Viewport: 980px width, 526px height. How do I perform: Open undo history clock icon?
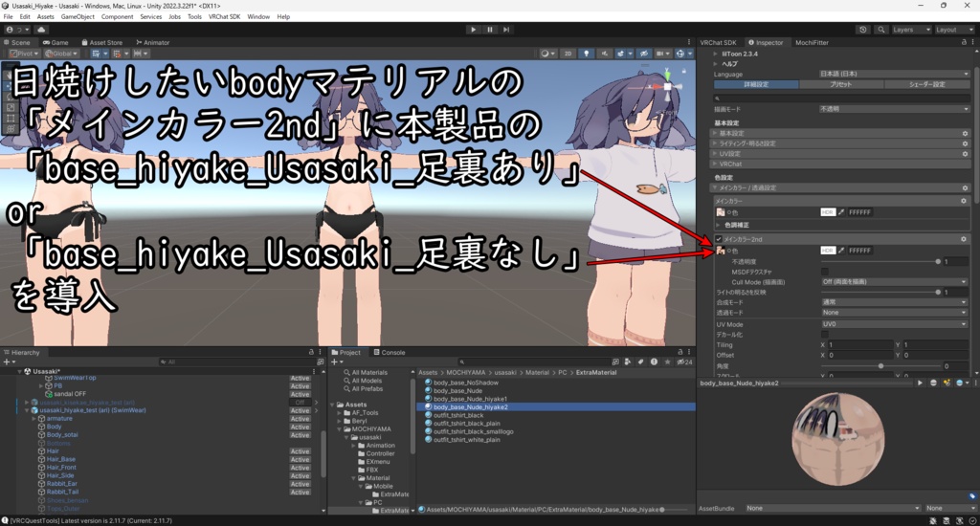pyautogui.click(x=863, y=30)
